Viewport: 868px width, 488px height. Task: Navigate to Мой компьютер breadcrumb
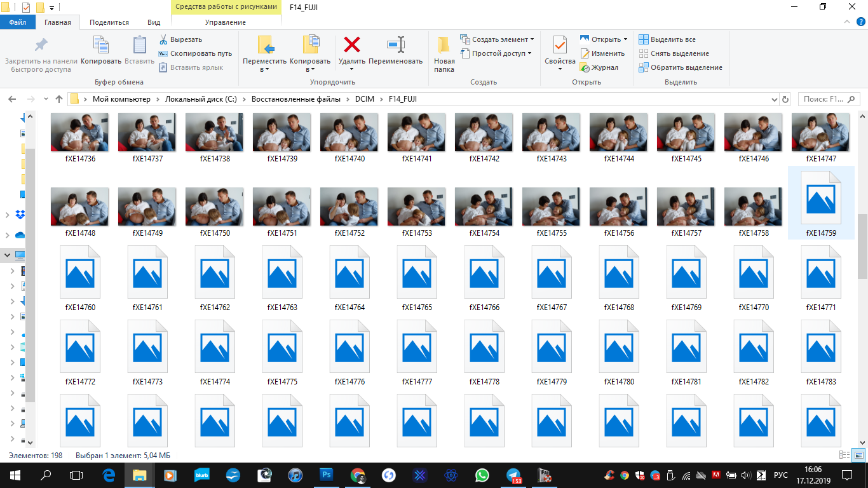121,99
